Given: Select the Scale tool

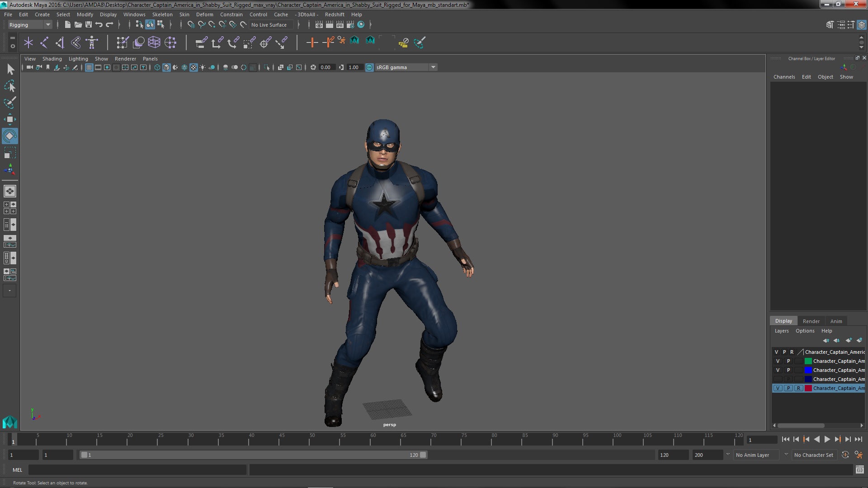Looking at the screenshot, I should click(x=10, y=153).
